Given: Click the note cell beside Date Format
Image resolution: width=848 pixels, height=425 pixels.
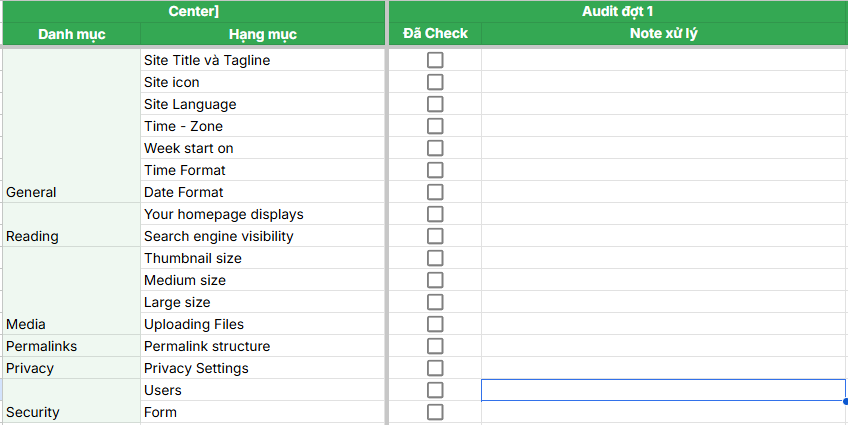Looking at the screenshot, I should point(664,192).
